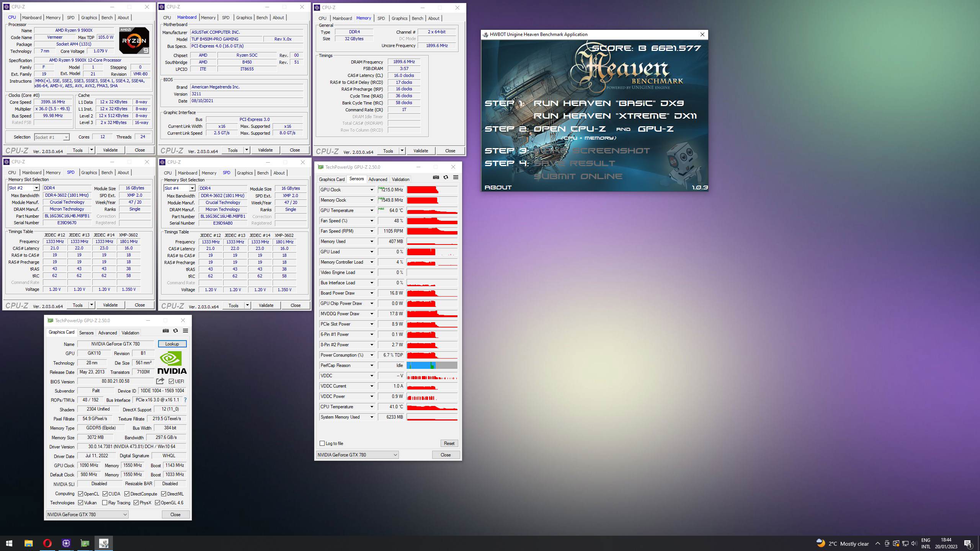Click Close in the CPU-Z Mainboard window
Viewport: 980px width, 551px height.
pyautogui.click(x=295, y=150)
